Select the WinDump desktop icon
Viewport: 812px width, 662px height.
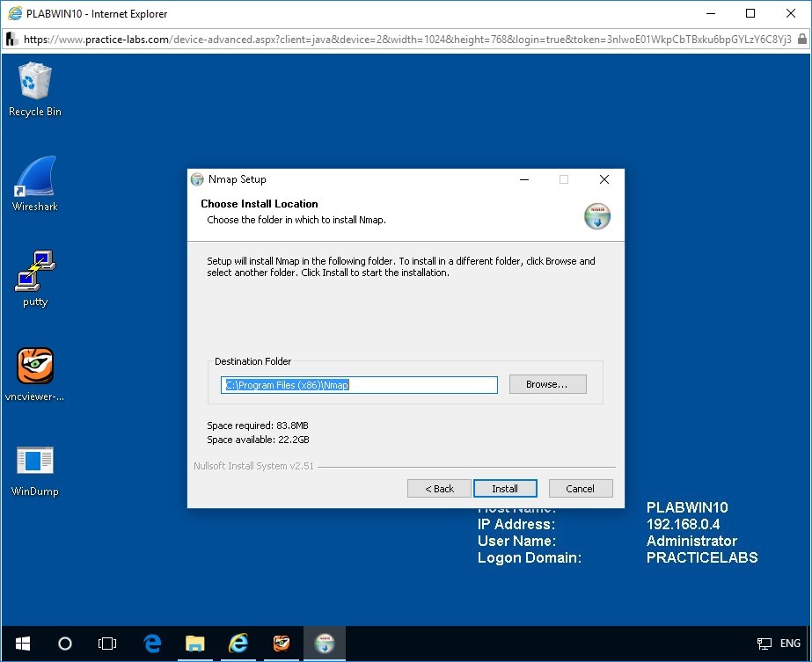point(34,470)
